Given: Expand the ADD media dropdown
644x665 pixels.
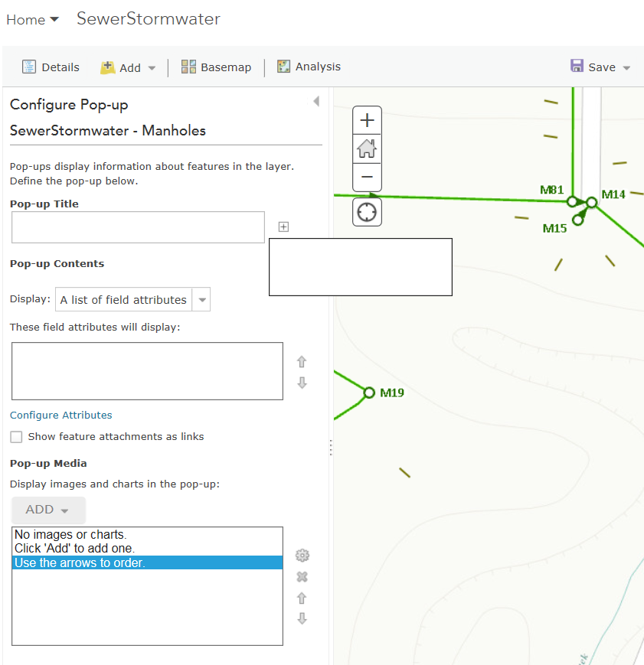Looking at the screenshot, I should [47, 510].
